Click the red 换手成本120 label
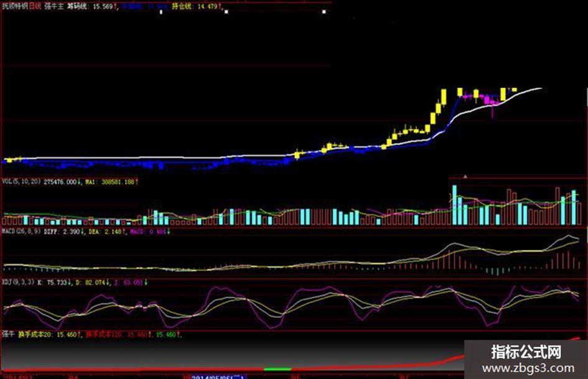Image resolution: width=588 pixels, height=379 pixels. [103, 334]
